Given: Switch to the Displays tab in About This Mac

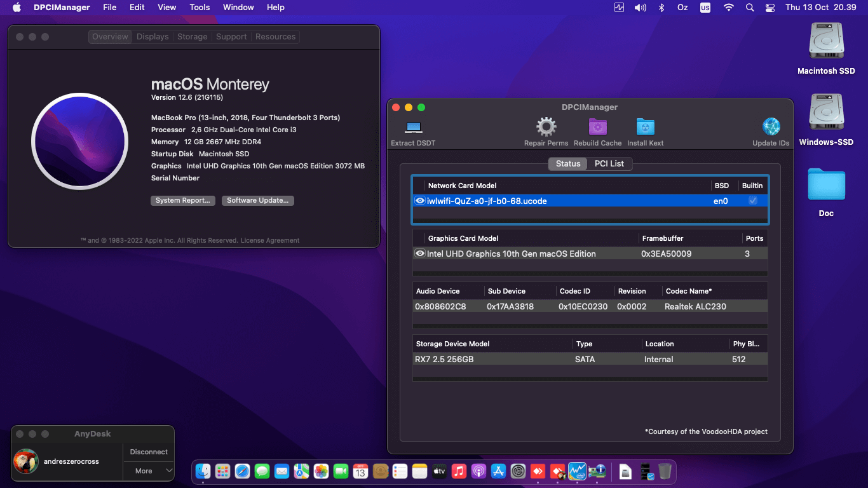Looking at the screenshot, I should point(153,37).
